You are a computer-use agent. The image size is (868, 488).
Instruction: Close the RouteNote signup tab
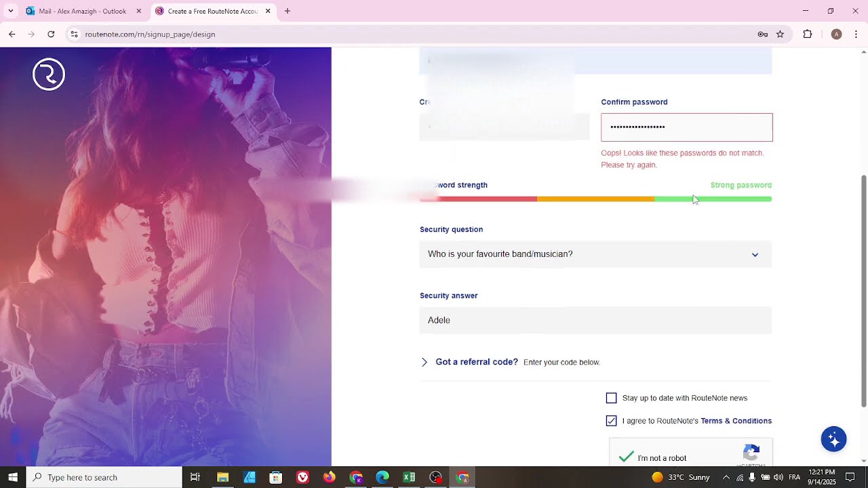tap(268, 11)
